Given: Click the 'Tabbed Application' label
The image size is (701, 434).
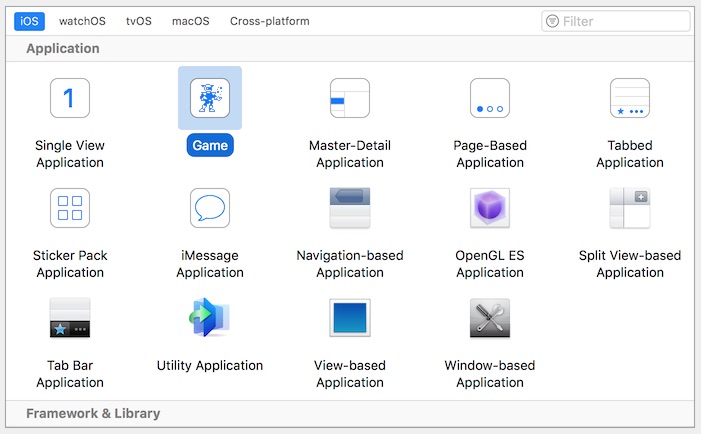Looking at the screenshot, I should coord(629,154).
